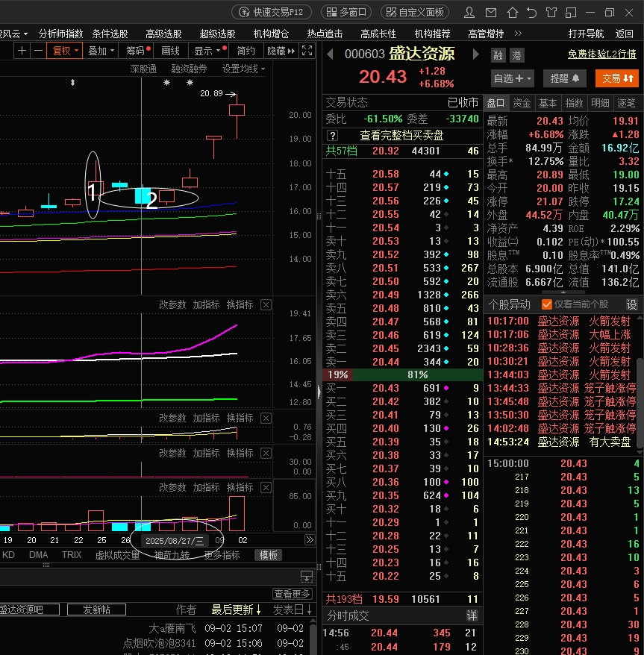Go to previous stock with left arrow
The height and width of the screenshot is (655, 644).
[x=330, y=54]
